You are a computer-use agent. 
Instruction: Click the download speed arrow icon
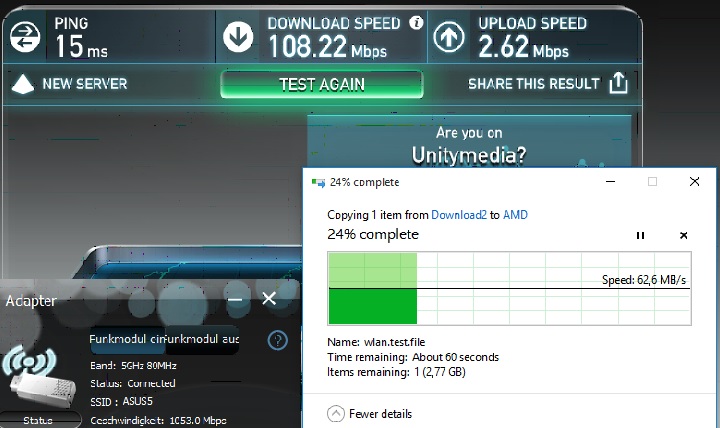pyautogui.click(x=238, y=37)
